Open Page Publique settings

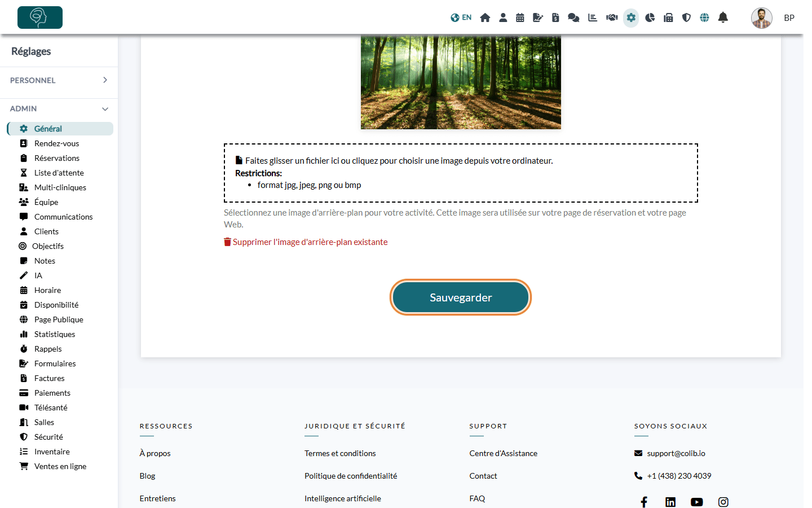pyautogui.click(x=59, y=319)
